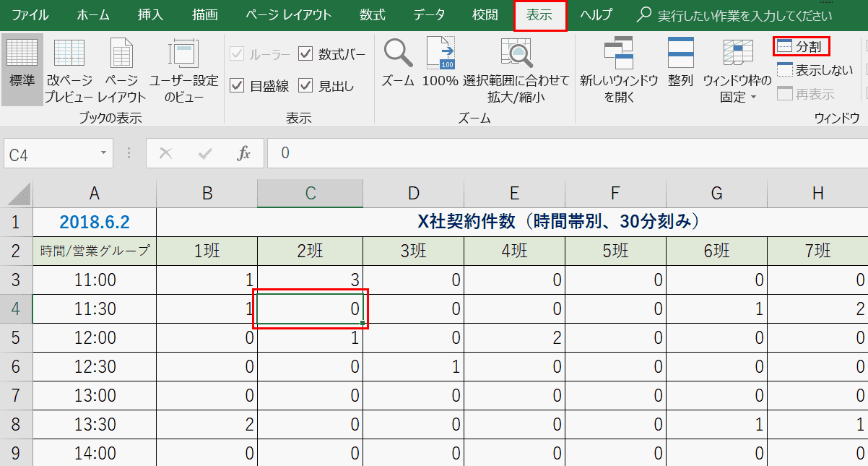Select column H header

tap(817, 193)
